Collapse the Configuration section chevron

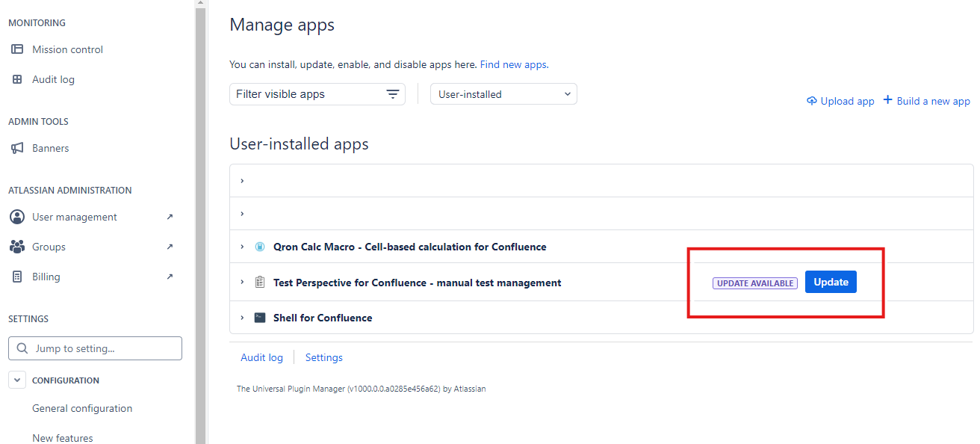[x=17, y=380]
